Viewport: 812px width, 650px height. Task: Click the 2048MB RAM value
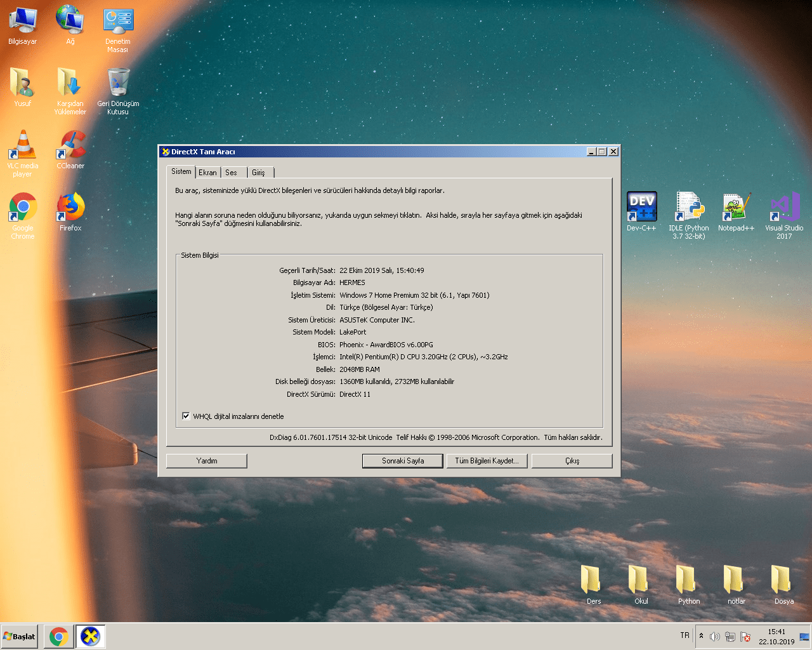360,369
